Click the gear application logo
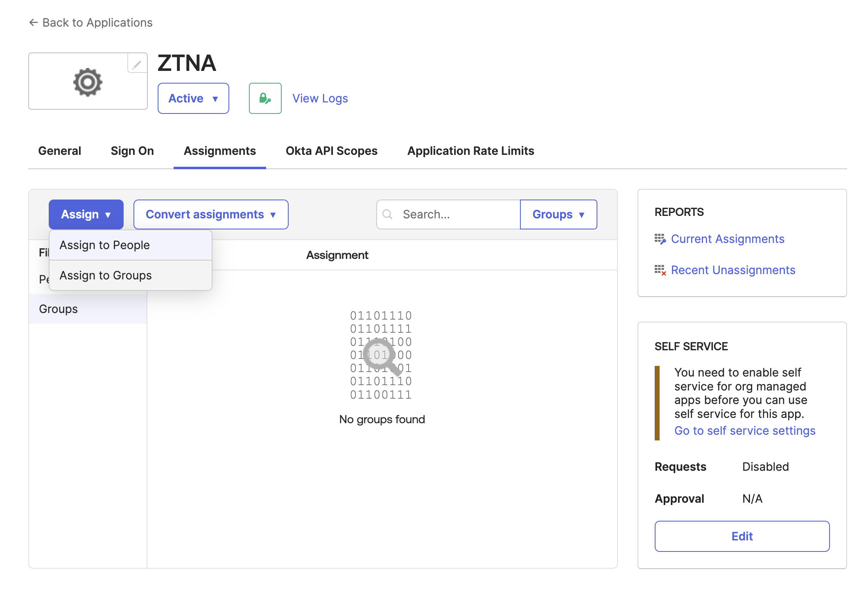This screenshot has height=608, width=868. pos(88,82)
